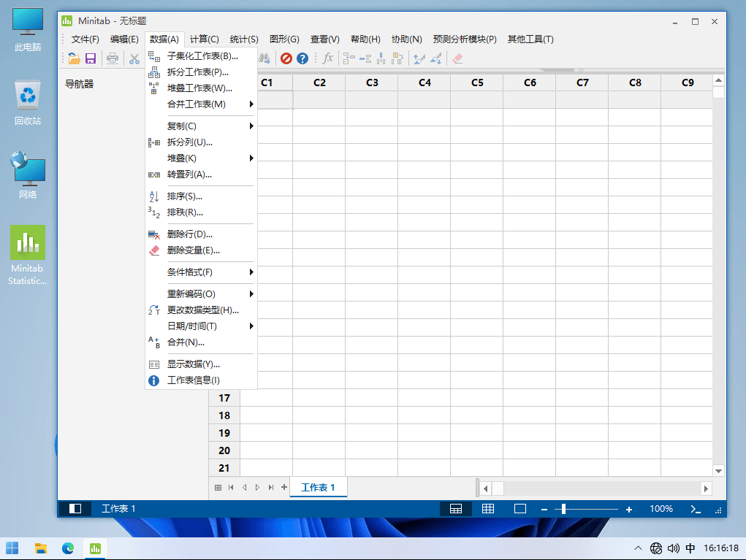Viewport: 746px width, 560px height.
Task: Click the move-columns toolbar icon
Action: tap(397, 58)
